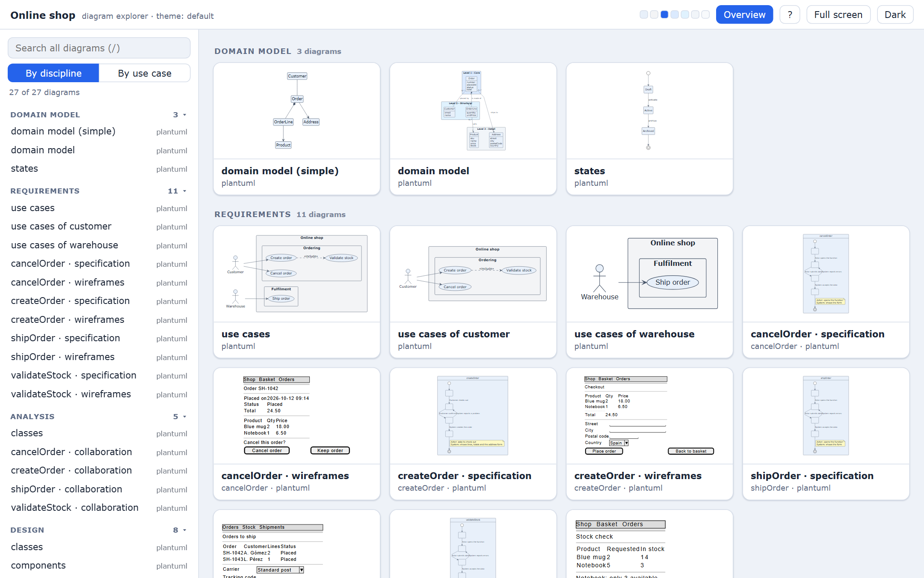Image resolution: width=924 pixels, height=578 pixels.
Task: Focus the Search all diagrams field
Action: click(x=99, y=48)
